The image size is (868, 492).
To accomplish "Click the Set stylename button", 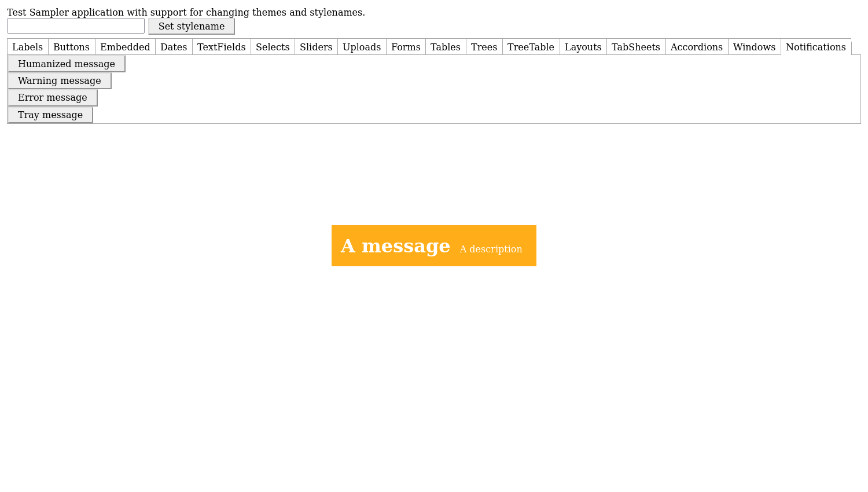I will (x=192, y=26).
